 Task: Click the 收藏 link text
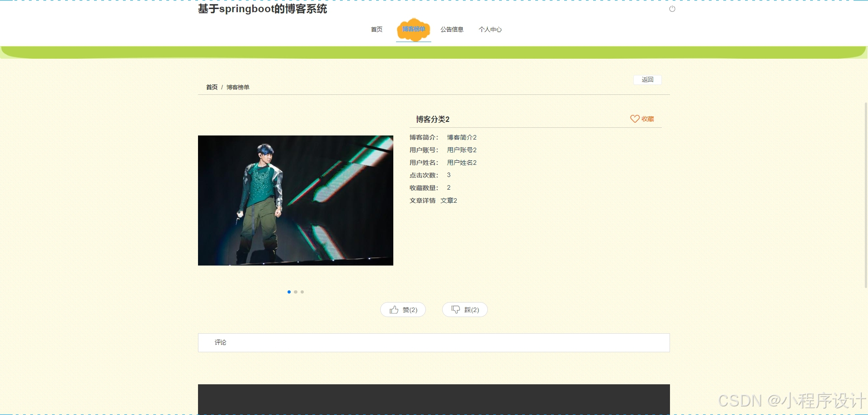pos(648,119)
